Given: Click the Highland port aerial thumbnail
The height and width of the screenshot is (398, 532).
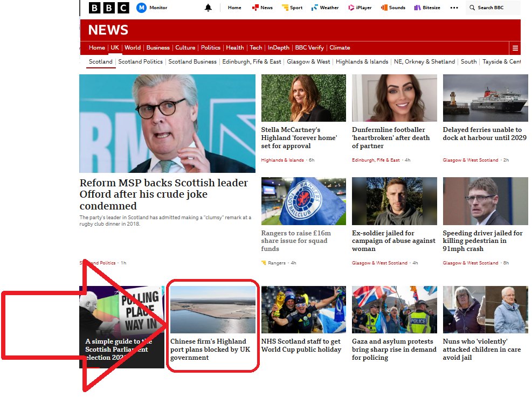Looking at the screenshot, I should [x=213, y=310].
